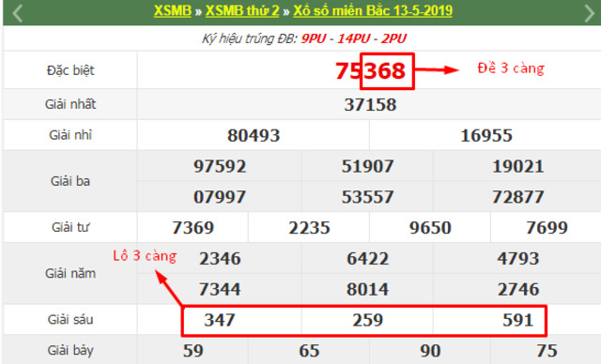
Task: Select Giải bảy number 75
Action: click(x=547, y=351)
